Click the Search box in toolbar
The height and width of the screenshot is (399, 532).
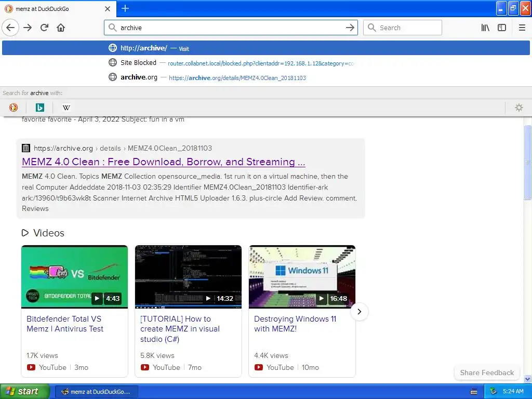403,28
